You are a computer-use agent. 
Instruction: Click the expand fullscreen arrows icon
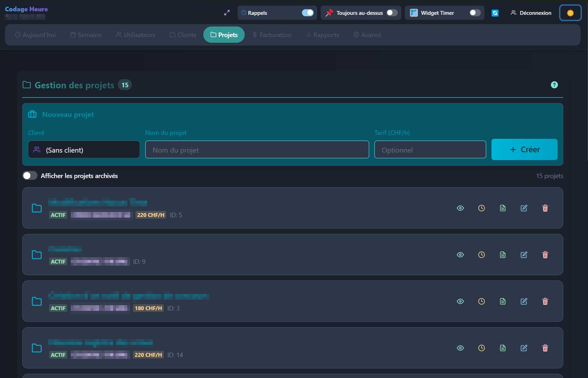point(227,13)
